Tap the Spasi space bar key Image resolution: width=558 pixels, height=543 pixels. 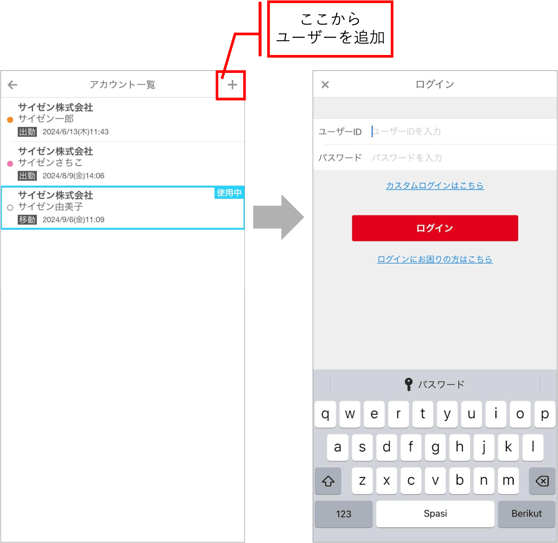[435, 514]
